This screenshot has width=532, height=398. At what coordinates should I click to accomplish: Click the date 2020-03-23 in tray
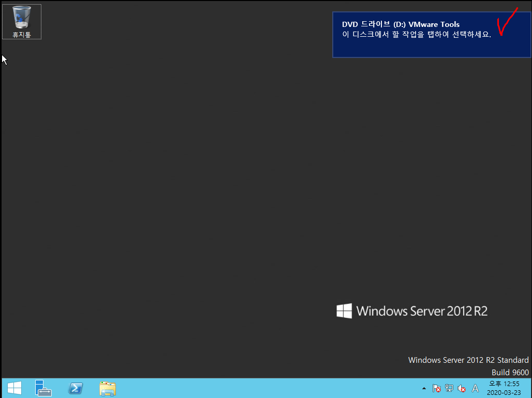[x=504, y=393]
